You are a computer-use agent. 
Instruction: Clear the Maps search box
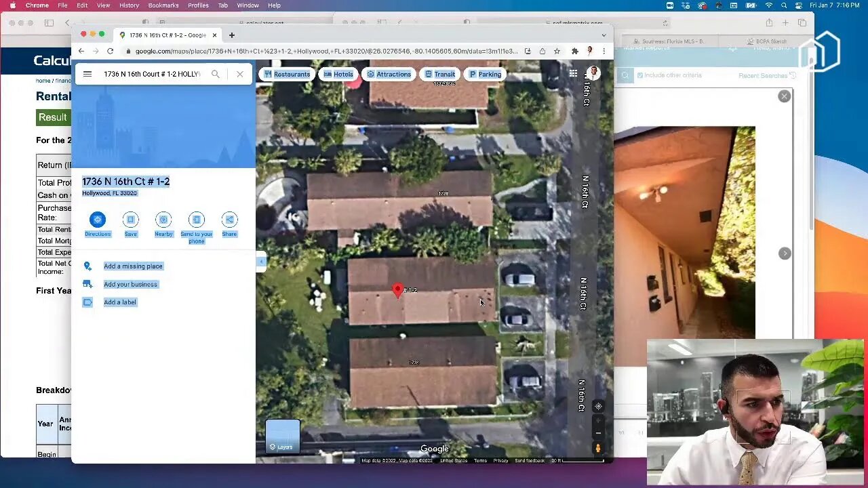pyautogui.click(x=239, y=74)
